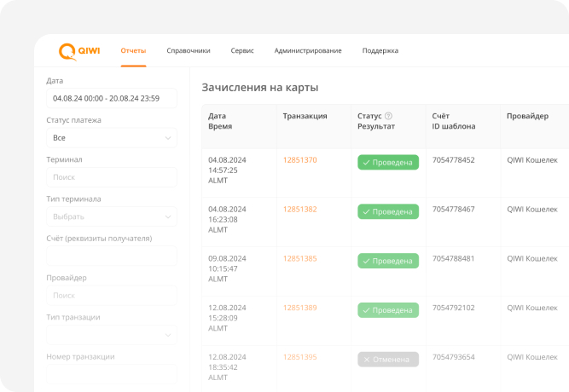The height and width of the screenshot is (392, 569).
Task: Open the Тип транзакции dropdown
Action: pyautogui.click(x=111, y=335)
